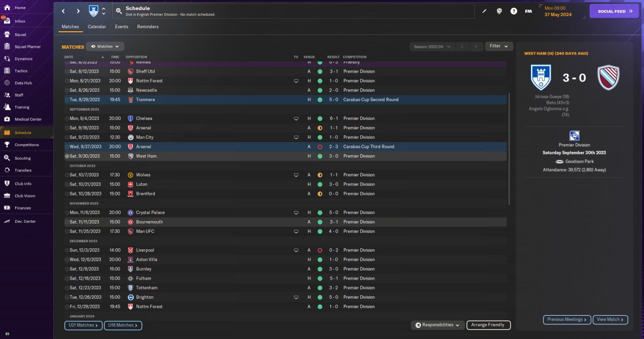Open the Finances screen

tap(23, 208)
